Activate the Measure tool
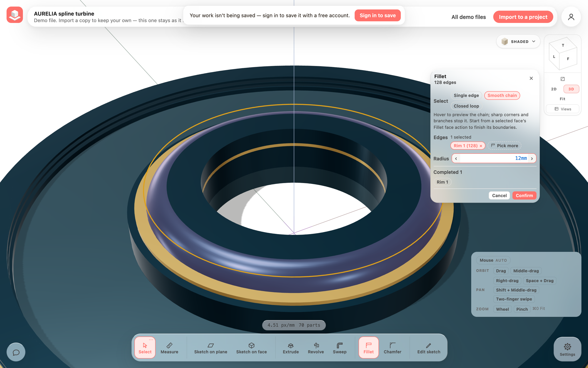This screenshot has height=368, width=588. 169,347
